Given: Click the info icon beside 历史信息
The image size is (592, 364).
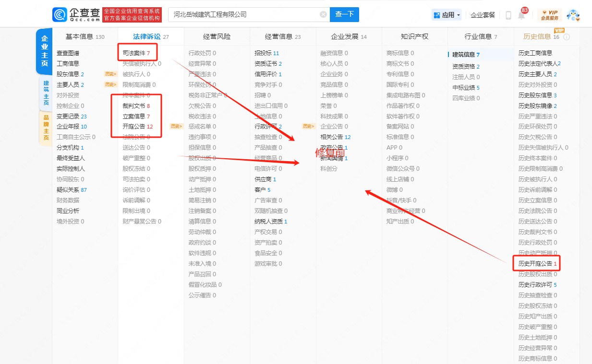Looking at the screenshot, I should [x=567, y=37].
